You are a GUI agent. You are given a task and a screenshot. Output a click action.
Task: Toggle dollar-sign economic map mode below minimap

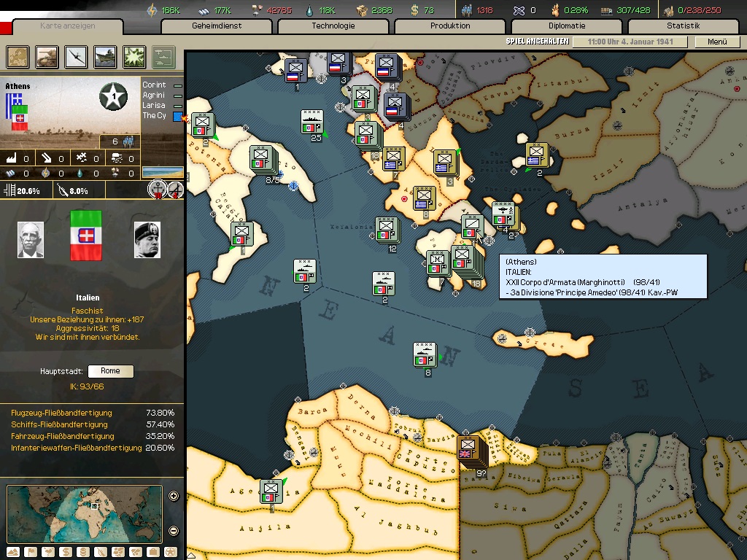[x=66, y=552]
